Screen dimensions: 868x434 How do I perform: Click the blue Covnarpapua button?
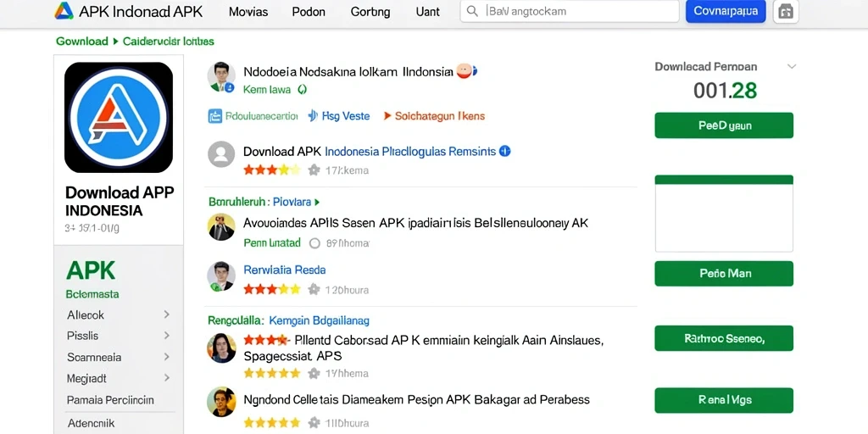(x=726, y=11)
